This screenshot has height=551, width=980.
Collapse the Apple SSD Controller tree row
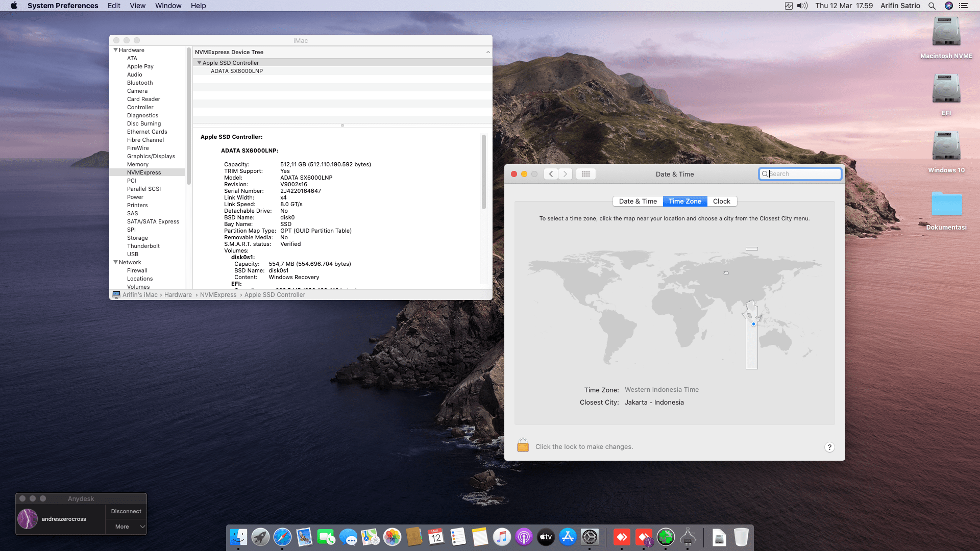[199, 63]
